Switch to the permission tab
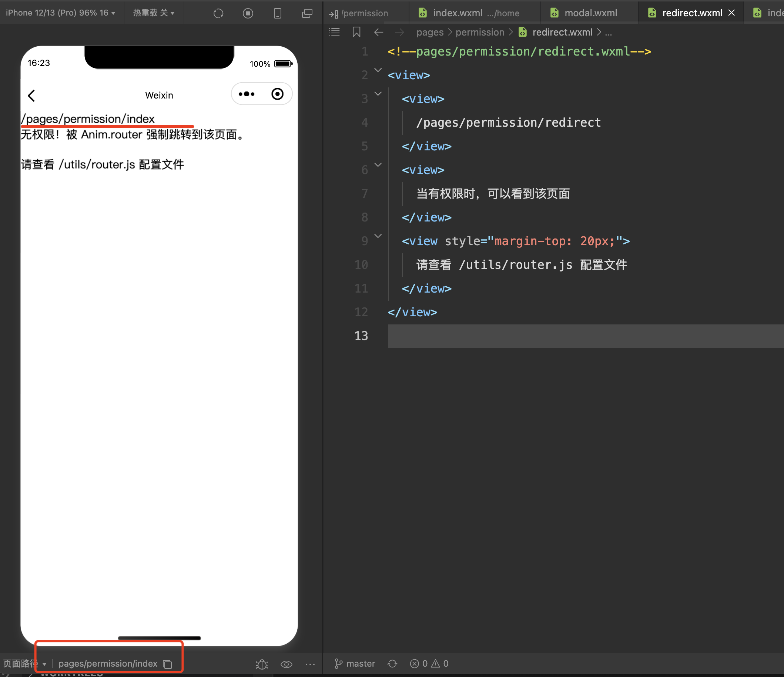 coord(365,13)
